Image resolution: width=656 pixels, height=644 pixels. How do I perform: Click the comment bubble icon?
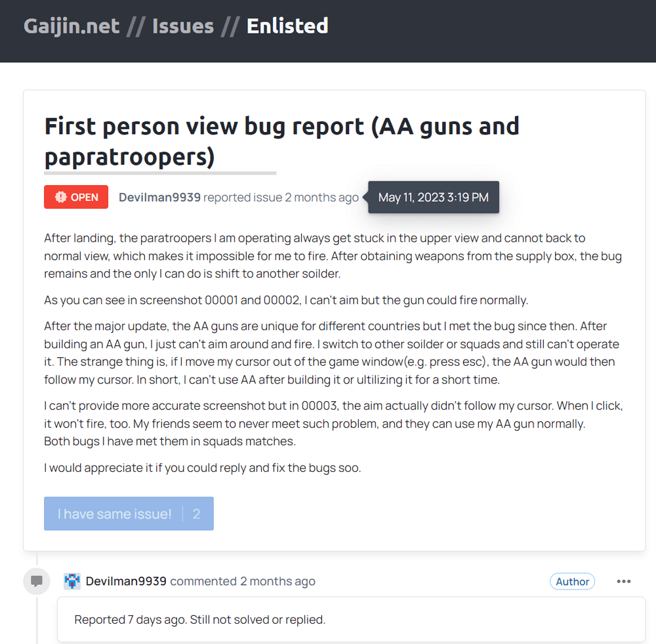(37, 581)
